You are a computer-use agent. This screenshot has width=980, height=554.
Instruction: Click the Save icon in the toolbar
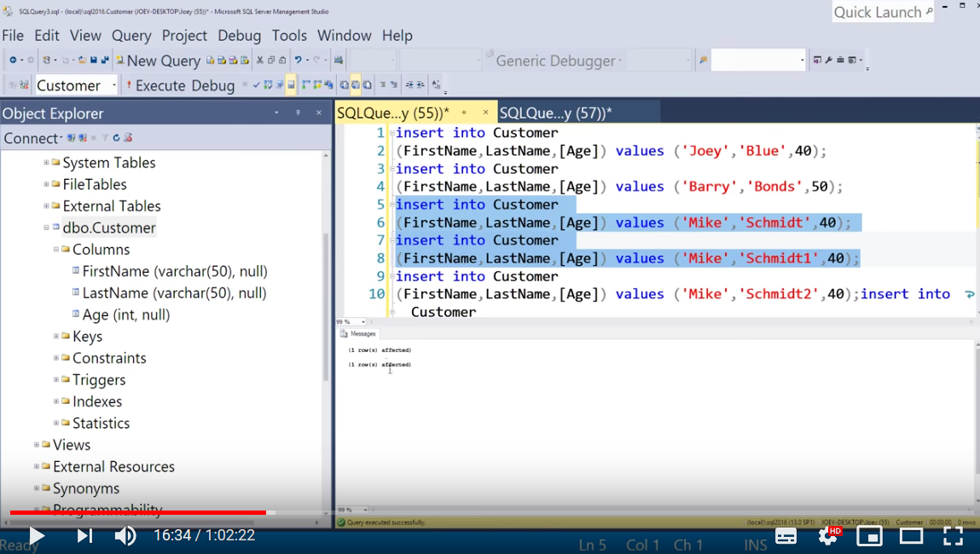93,60
